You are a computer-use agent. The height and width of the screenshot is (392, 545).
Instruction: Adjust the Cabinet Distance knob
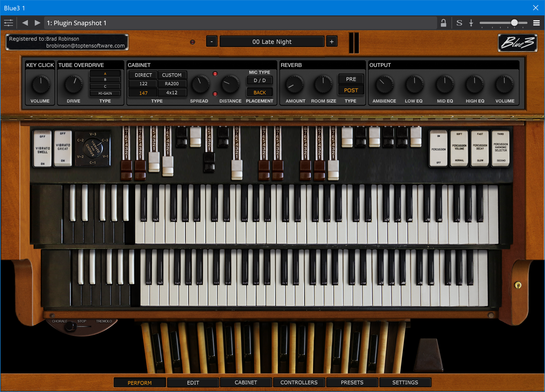pyautogui.click(x=230, y=85)
